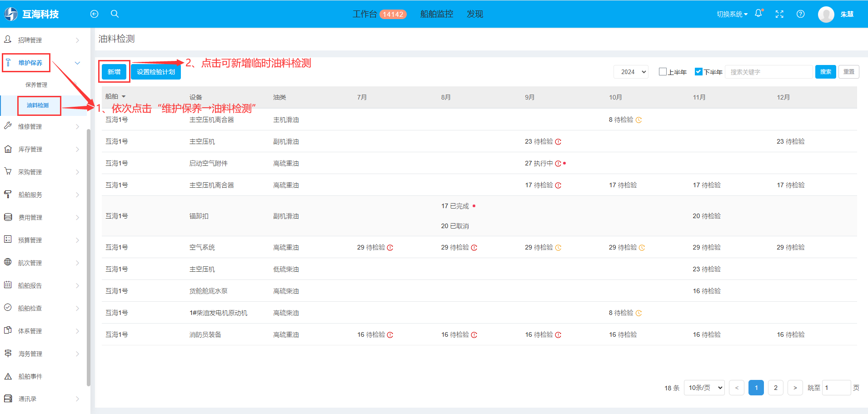The width and height of the screenshot is (868, 414).
Task: Go to next page arrow
Action: point(795,388)
